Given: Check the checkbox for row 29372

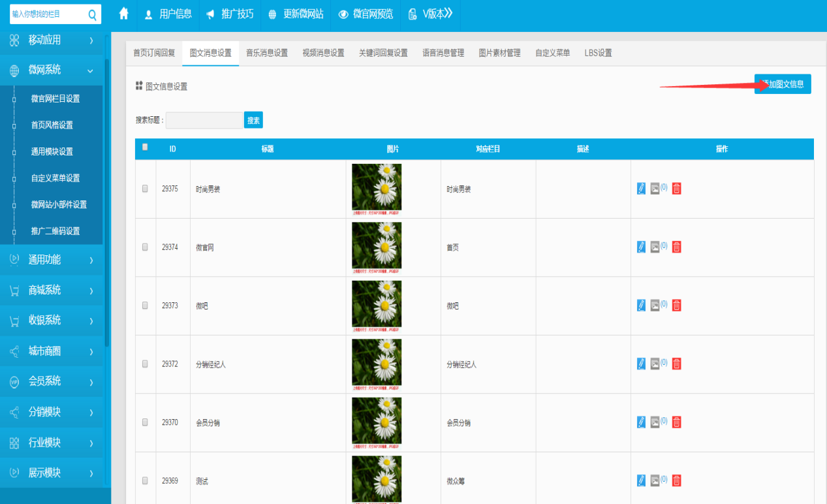Looking at the screenshot, I should [x=145, y=364].
